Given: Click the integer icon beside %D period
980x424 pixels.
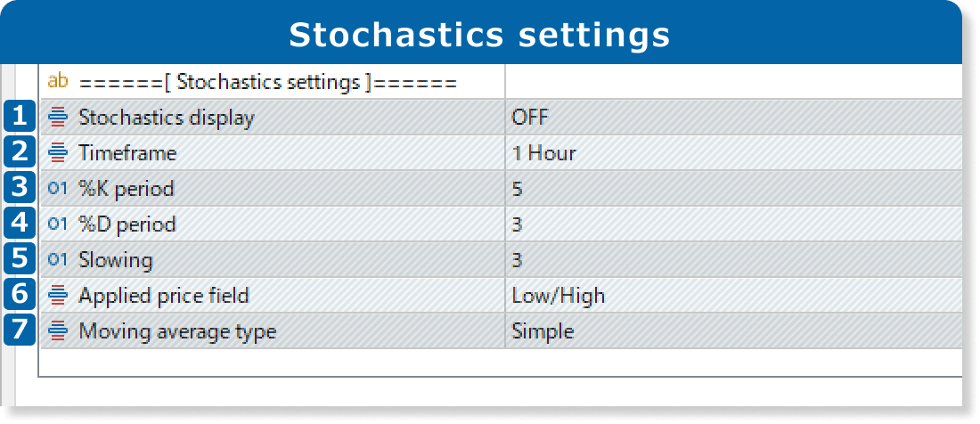Looking at the screenshot, I should pyautogui.click(x=58, y=224).
